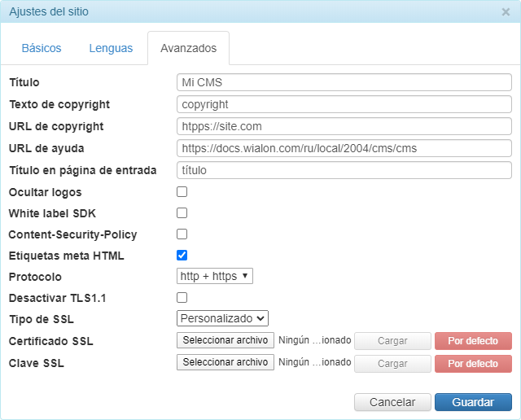Choose a file for Certificado SSL
521x420 pixels.
(225, 341)
